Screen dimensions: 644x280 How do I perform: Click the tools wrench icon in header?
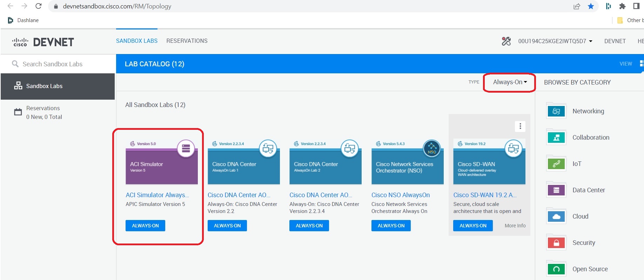click(x=506, y=41)
